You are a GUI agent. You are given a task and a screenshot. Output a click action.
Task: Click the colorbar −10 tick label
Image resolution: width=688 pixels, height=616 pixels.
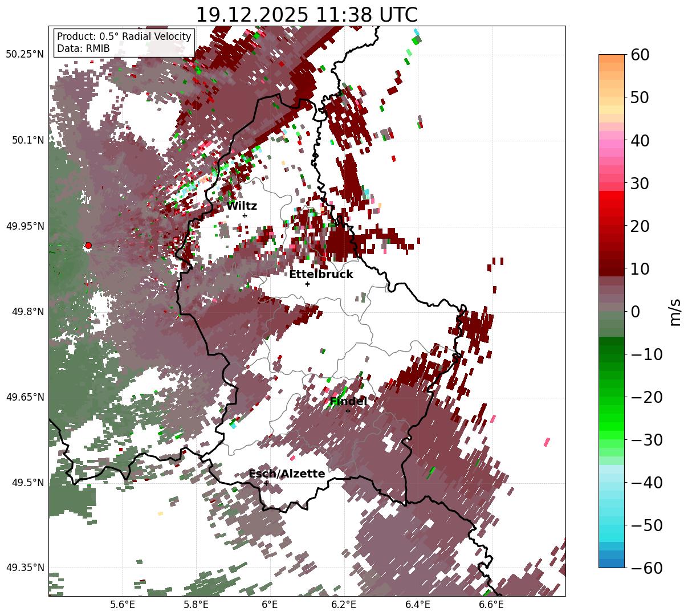pyautogui.click(x=646, y=354)
